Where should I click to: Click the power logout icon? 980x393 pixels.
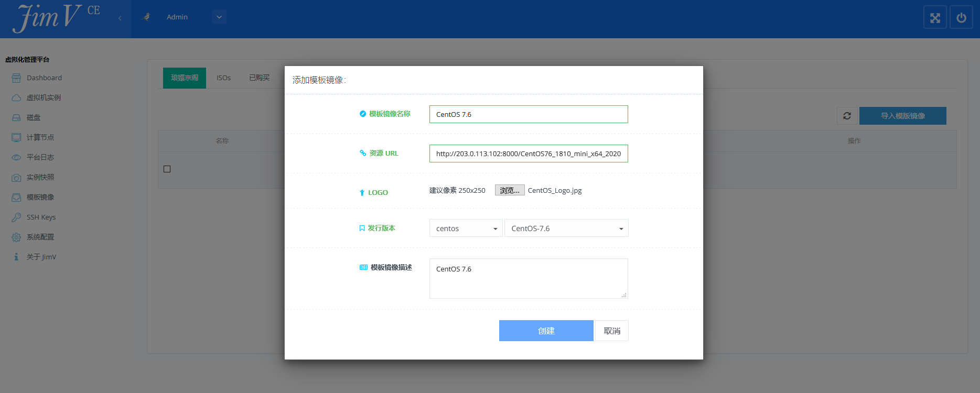coord(961,18)
